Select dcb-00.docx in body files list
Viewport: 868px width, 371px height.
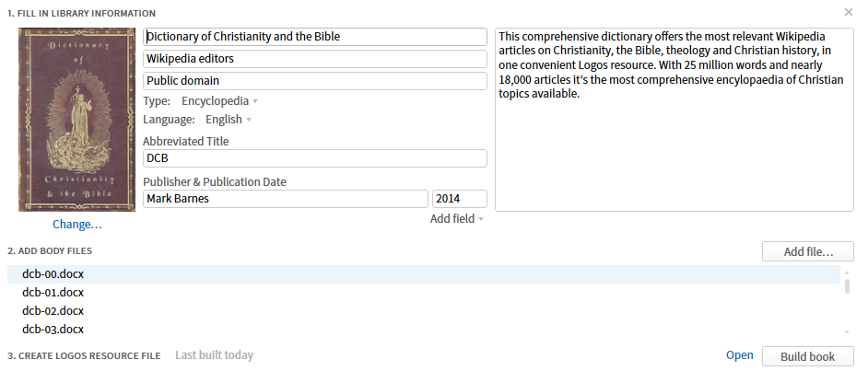424,274
